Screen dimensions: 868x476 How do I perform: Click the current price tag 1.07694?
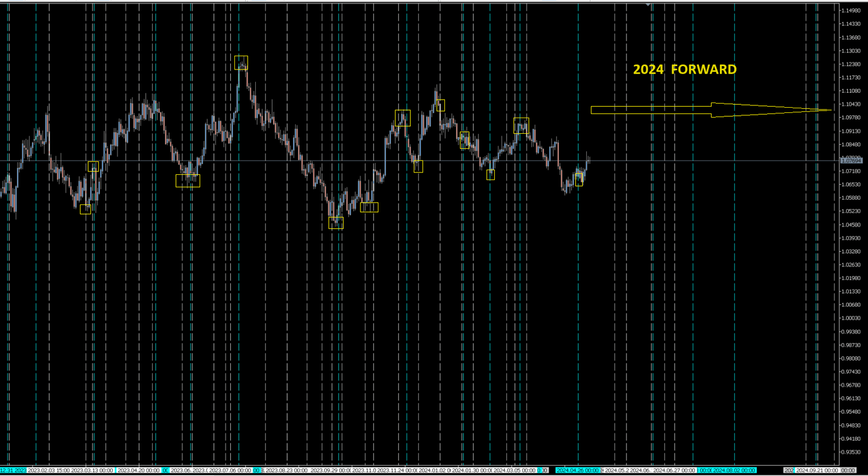click(852, 160)
